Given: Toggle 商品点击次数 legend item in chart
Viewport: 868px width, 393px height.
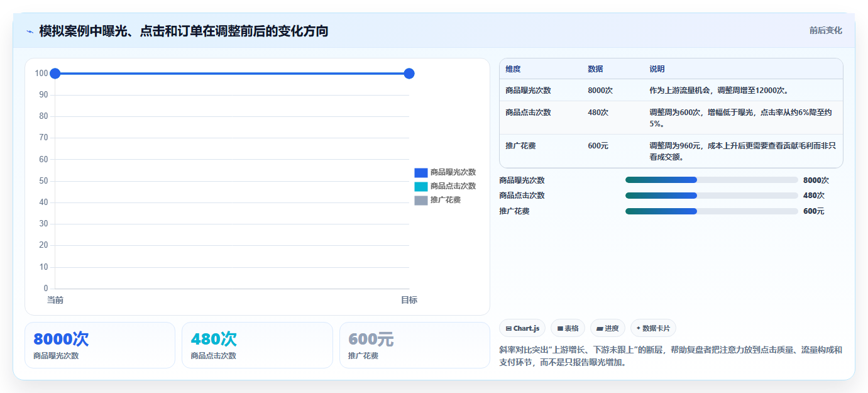Looking at the screenshot, I should (445, 186).
